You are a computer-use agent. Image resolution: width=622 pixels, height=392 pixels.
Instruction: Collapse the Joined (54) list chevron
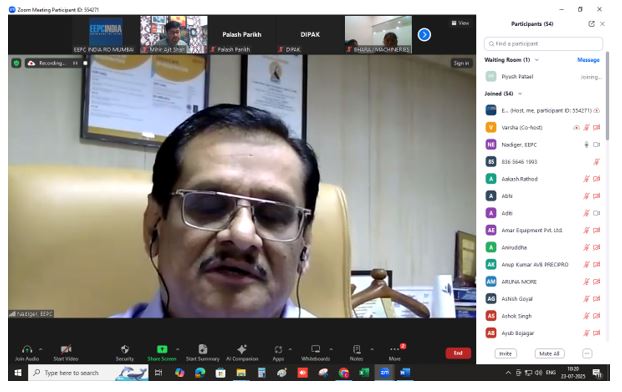pos(520,94)
